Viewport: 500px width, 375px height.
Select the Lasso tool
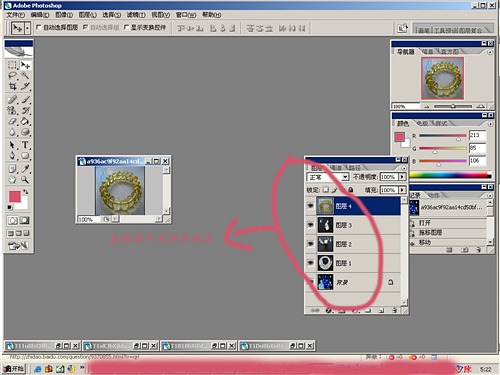coord(12,75)
